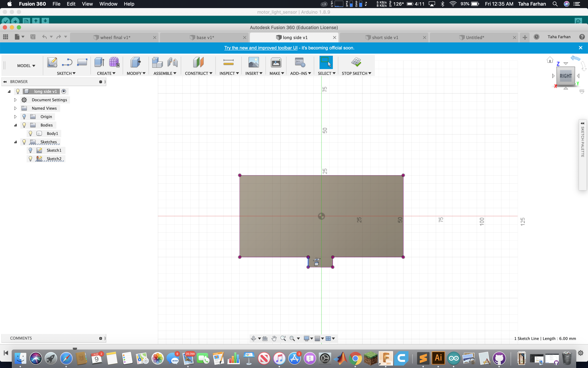The height and width of the screenshot is (368, 588).
Task: Click Taha Farhan account name
Action: 559,37
